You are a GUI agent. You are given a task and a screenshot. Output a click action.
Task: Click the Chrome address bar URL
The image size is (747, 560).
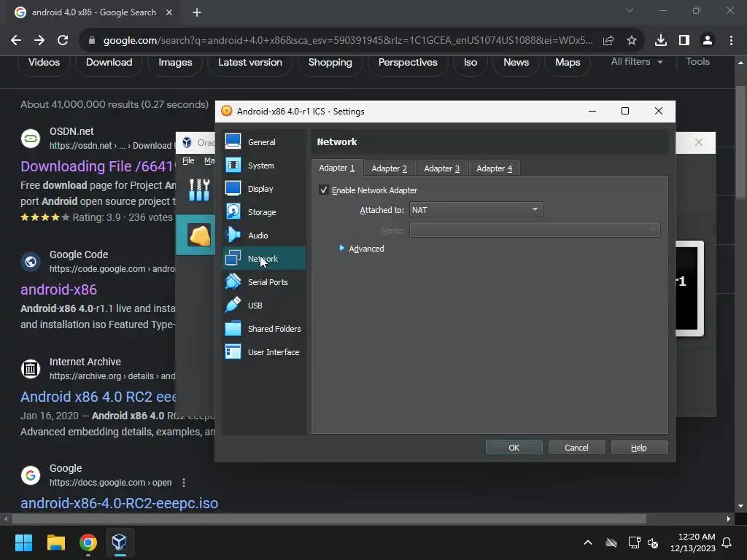(x=348, y=41)
